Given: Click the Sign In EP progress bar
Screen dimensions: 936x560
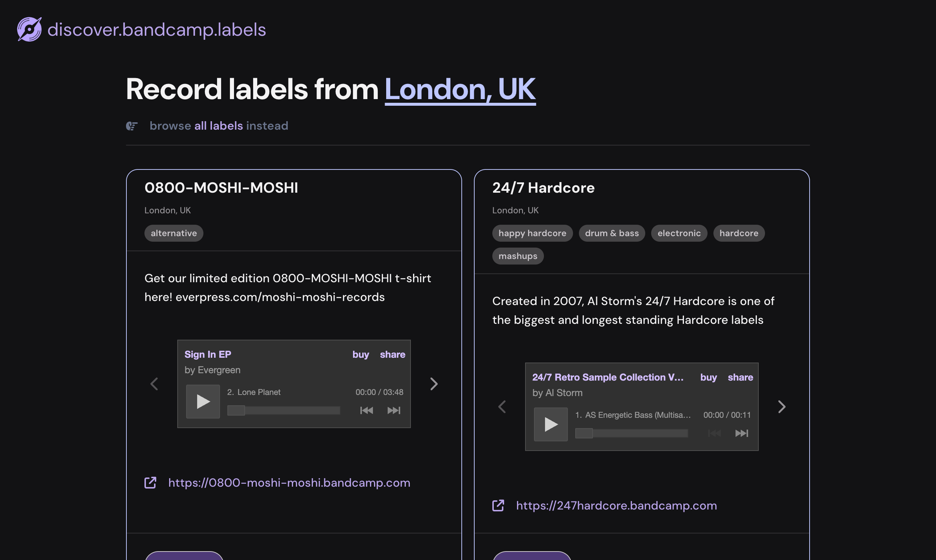Looking at the screenshot, I should [x=283, y=410].
